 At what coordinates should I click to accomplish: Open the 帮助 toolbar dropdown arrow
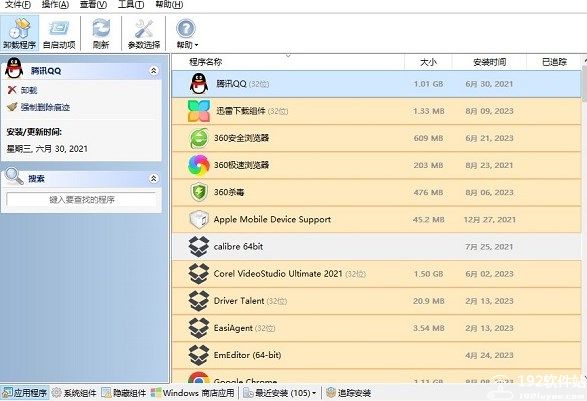tap(196, 45)
